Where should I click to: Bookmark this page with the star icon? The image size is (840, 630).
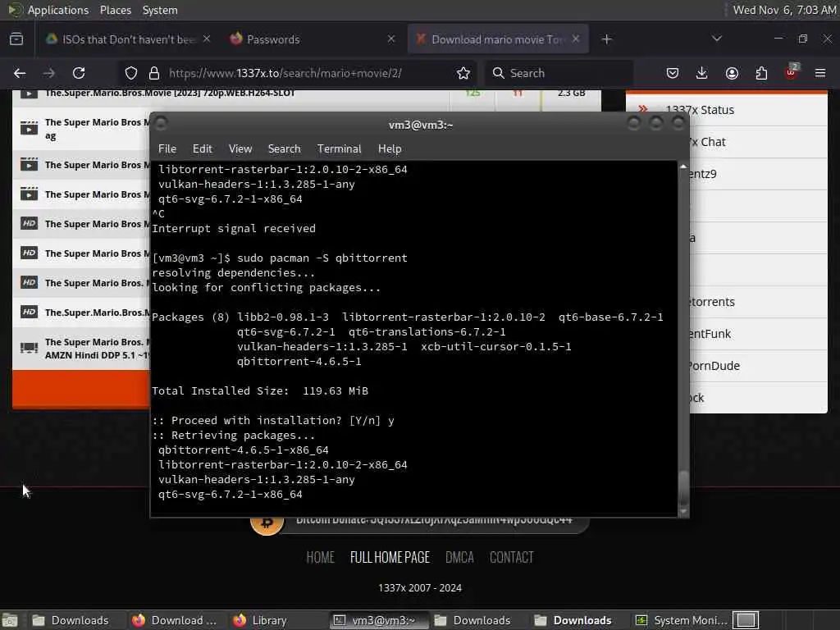[x=463, y=73]
